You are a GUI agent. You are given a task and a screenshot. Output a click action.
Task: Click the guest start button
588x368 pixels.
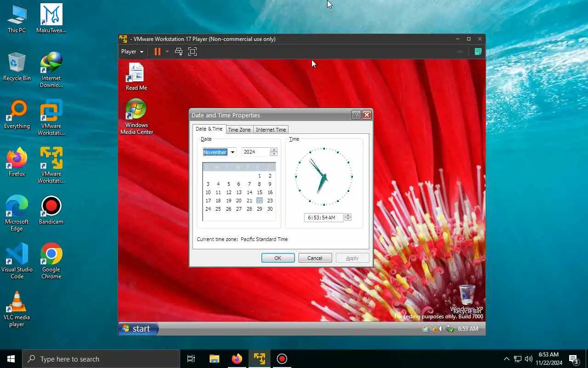click(x=138, y=328)
